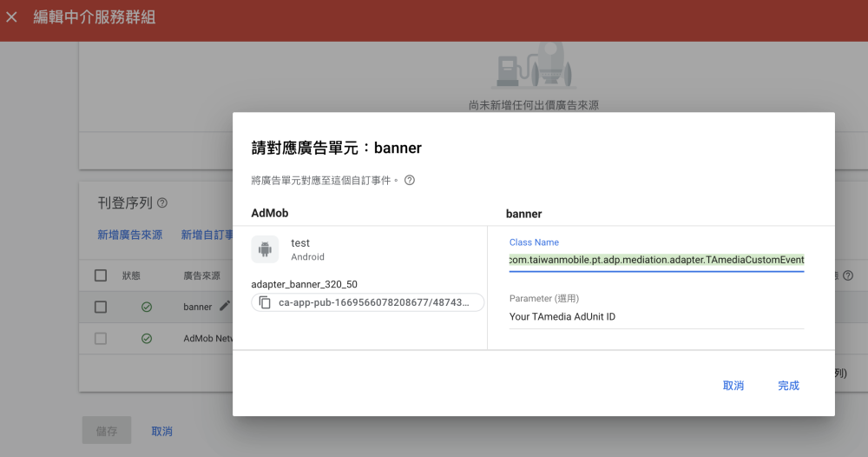Click the ca-app-pub ad unit ID chip
The image size is (868, 457).
coord(367,302)
